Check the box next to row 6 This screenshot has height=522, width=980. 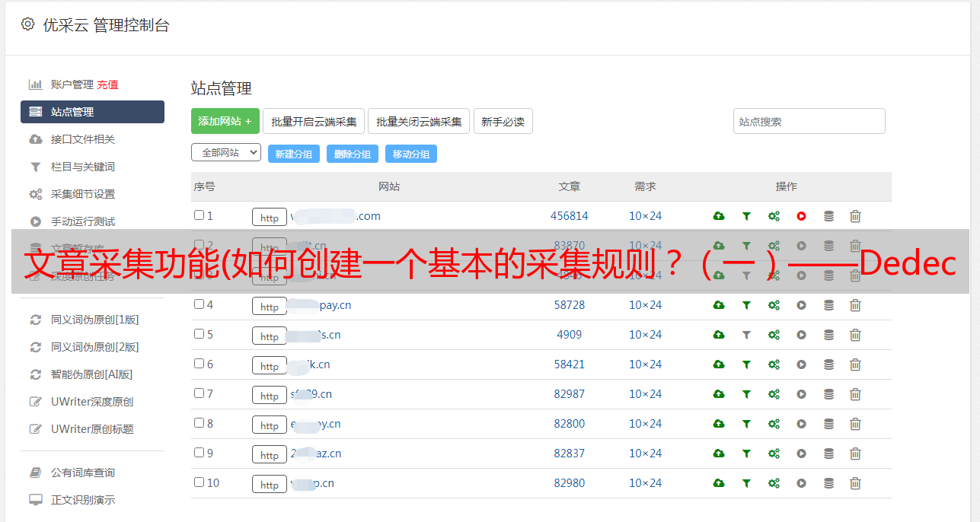coord(199,364)
